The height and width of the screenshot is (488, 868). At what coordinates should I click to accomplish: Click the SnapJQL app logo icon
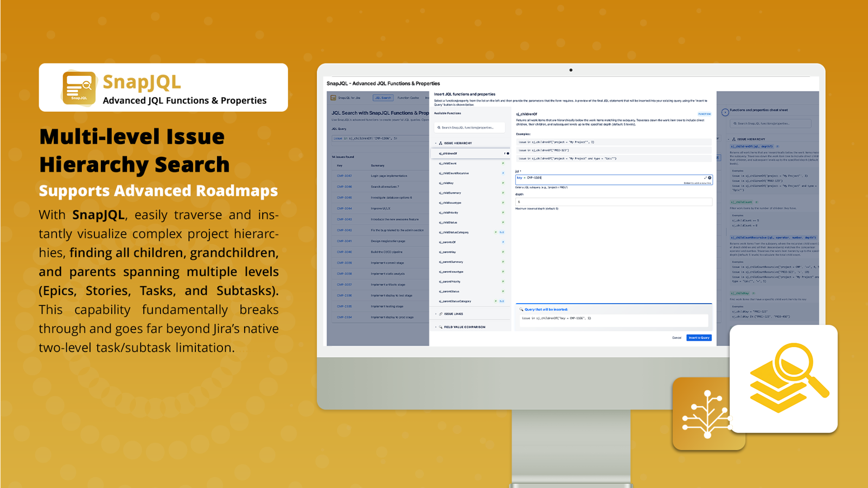(79, 87)
